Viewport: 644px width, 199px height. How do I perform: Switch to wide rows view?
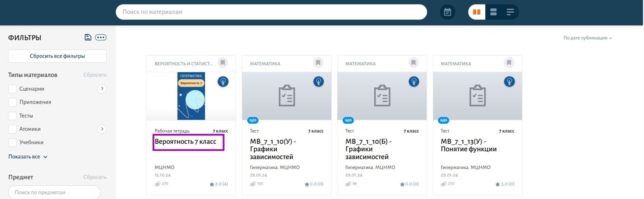(x=493, y=12)
